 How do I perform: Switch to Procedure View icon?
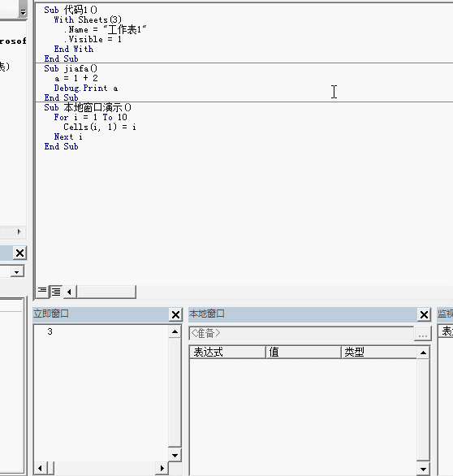pos(42,292)
